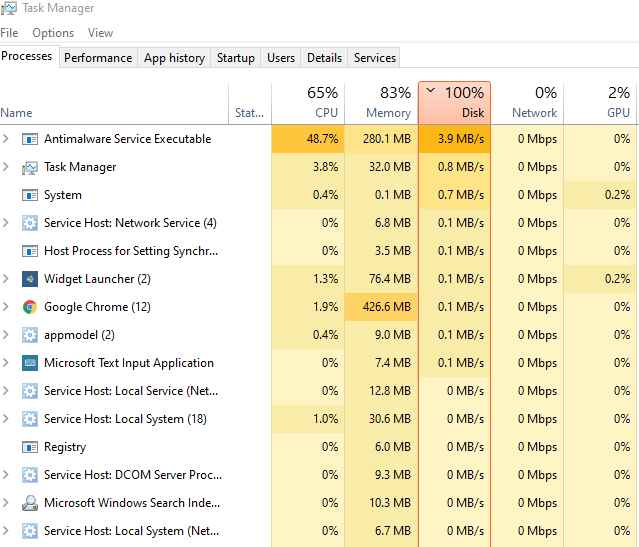
Task: Click the 12.8 MB memory value
Action: [x=381, y=391]
